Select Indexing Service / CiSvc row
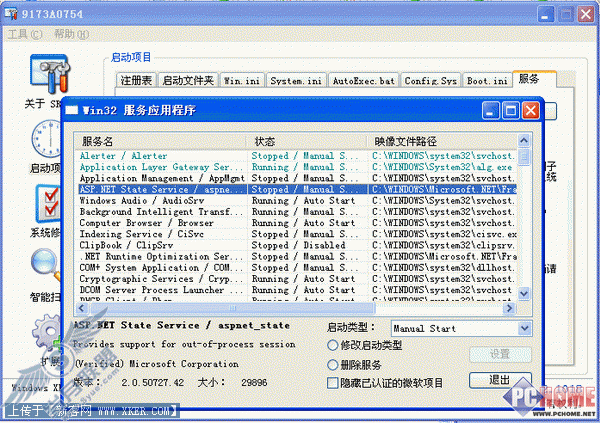Image resolution: width=600 pixels, height=423 pixels. pos(297,234)
